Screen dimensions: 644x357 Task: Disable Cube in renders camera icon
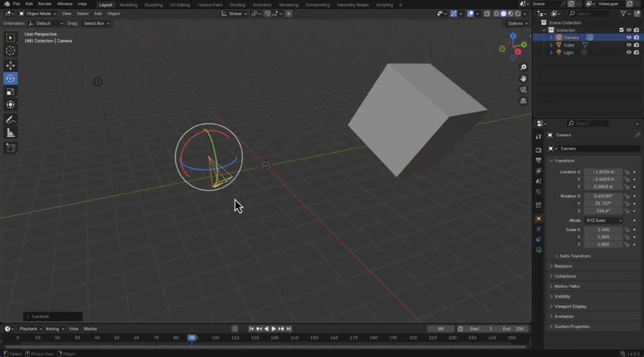(x=636, y=45)
